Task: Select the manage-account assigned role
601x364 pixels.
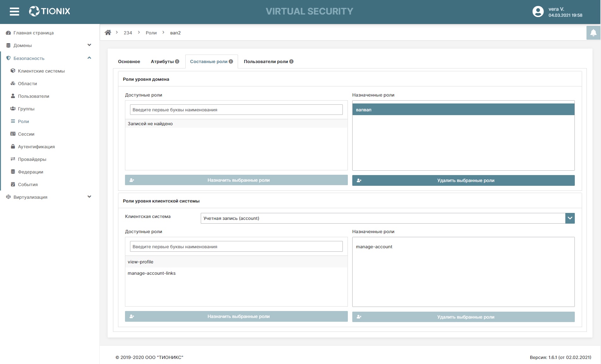Action: tap(374, 247)
